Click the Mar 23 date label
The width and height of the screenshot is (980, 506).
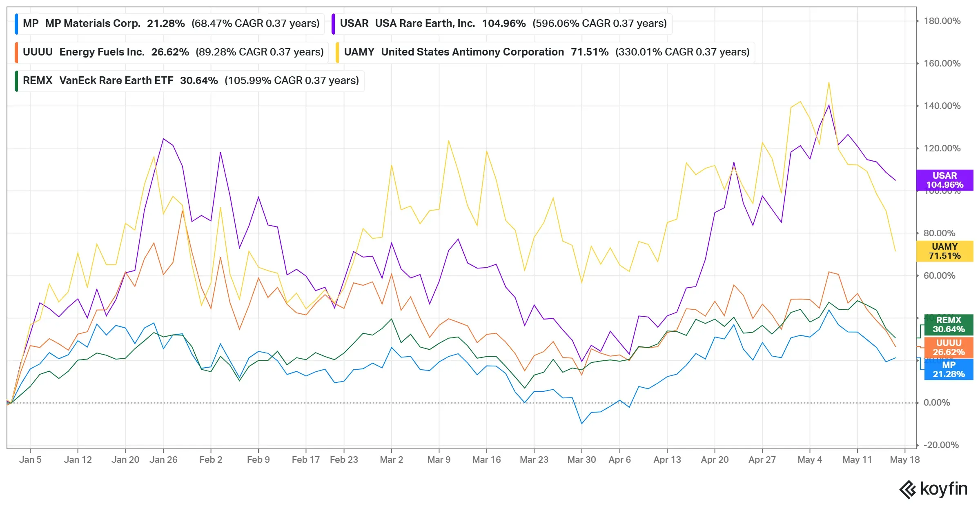(534, 460)
